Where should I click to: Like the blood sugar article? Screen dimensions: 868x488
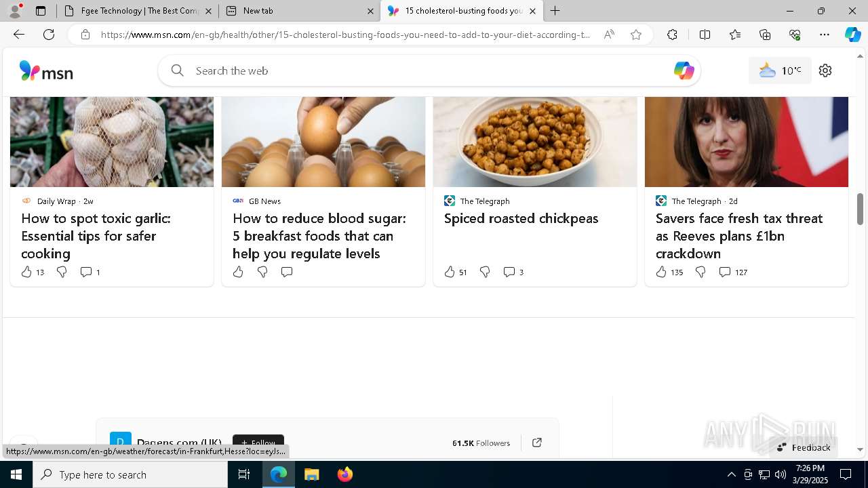[238, 272]
